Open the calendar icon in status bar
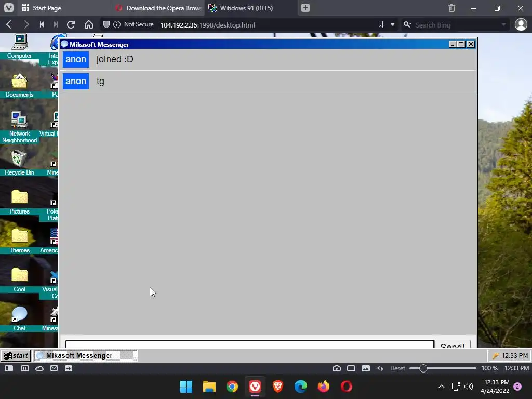The image size is (532, 399). 69,368
